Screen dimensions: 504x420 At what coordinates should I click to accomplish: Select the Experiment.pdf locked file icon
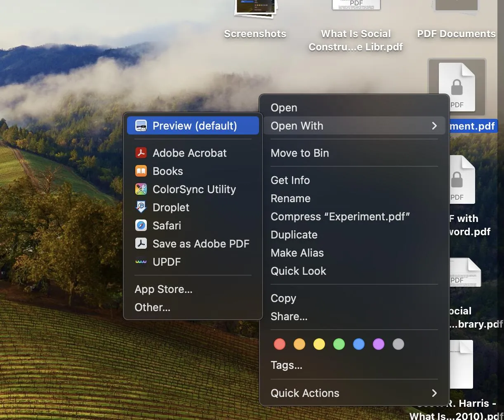coord(457,87)
